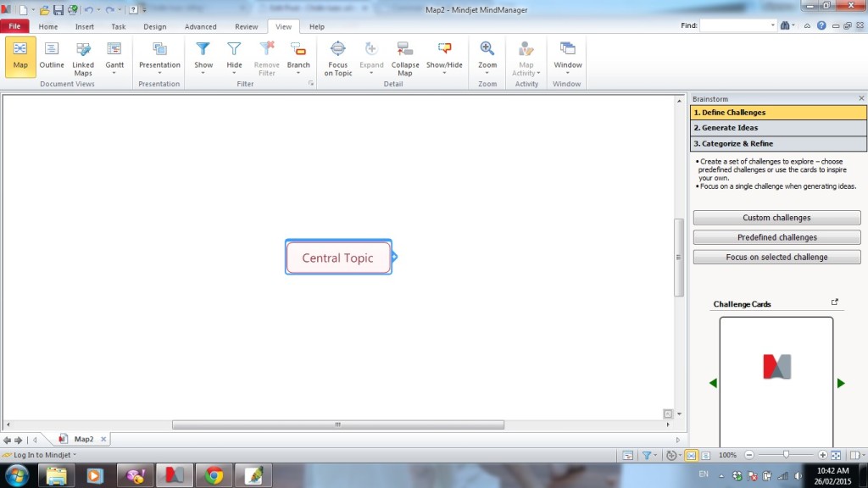
Task: Click Focus on Topic icon
Action: pos(337,57)
